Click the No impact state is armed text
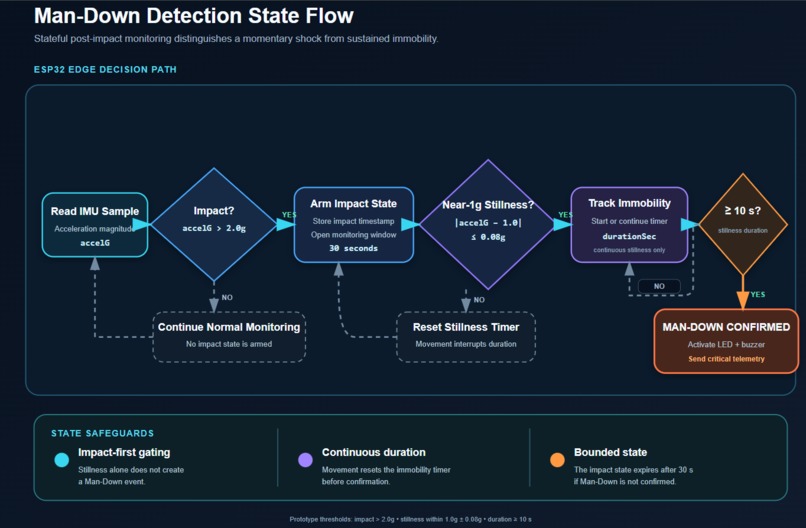Viewport: 806px width, 528px height. [x=229, y=344]
